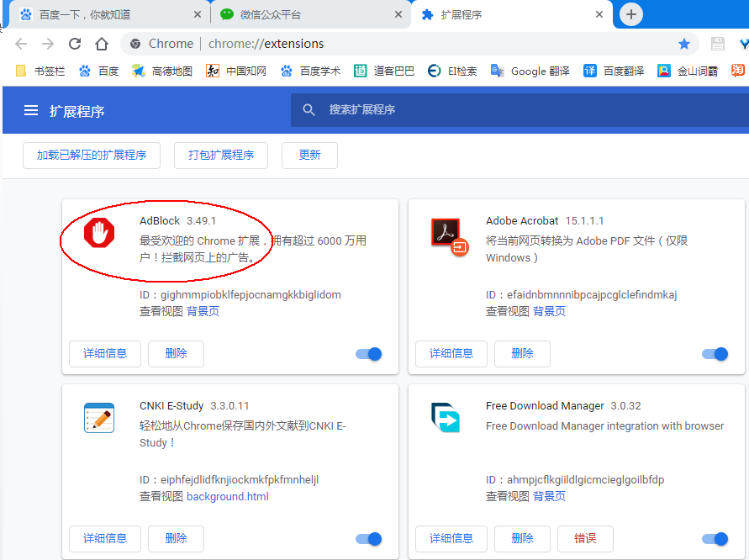Close the 微信公众平台 tab
Viewport: 749px width, 560px height.
(x=398, y=15)
